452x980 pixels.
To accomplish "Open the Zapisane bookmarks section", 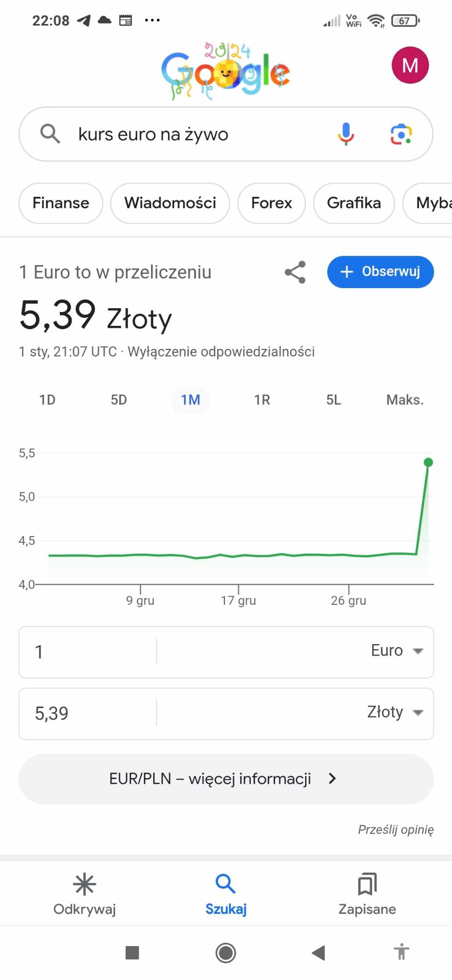I will (367, 893).
